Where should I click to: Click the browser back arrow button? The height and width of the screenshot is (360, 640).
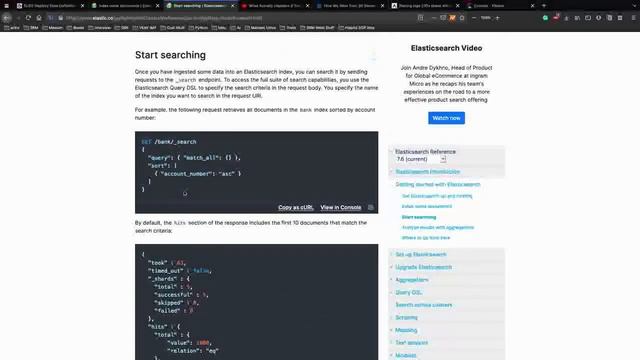[x=7, y=18]
